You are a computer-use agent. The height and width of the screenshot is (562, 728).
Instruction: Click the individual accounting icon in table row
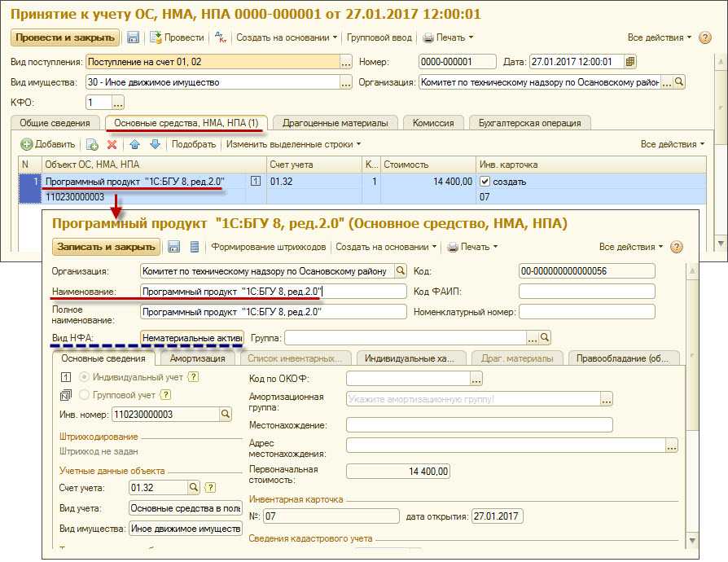256,181
